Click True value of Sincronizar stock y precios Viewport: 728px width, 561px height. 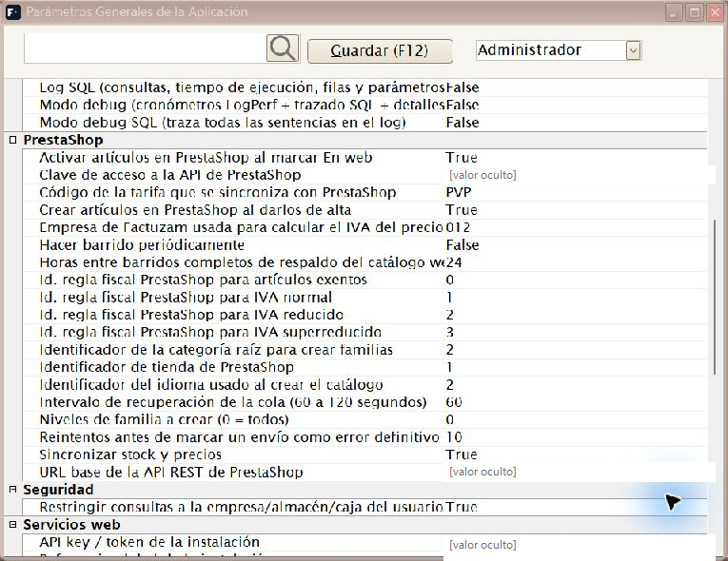click(x=461, y=455)
